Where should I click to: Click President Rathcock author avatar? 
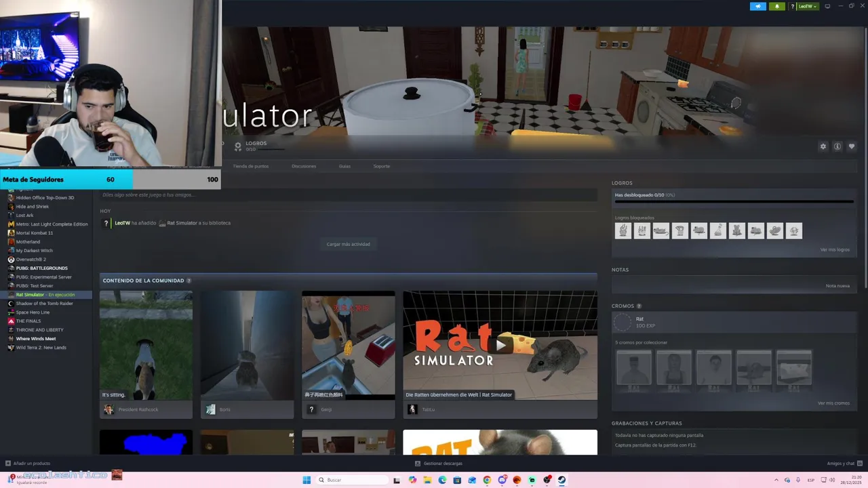pyautogui.click(x=108, y=409)
